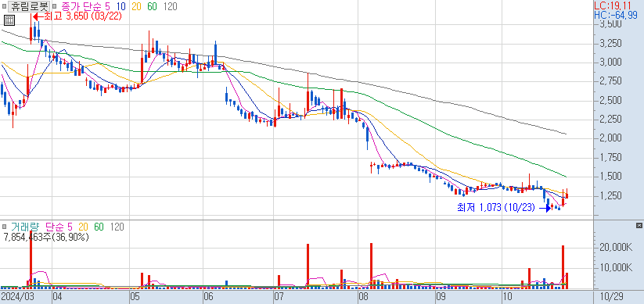
Task: Click the 3,000 price axis label
Action: click(x=610, y=63)
